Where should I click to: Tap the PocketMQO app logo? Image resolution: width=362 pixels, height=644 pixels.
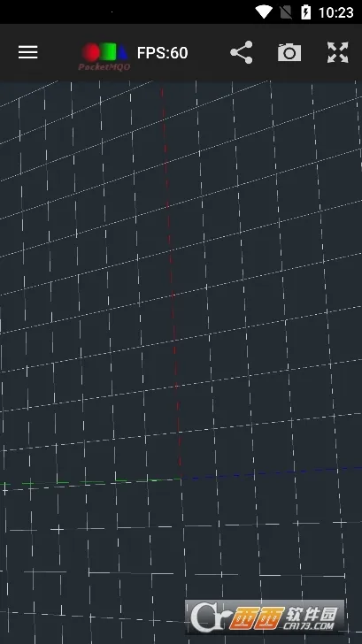click(104, 57)
